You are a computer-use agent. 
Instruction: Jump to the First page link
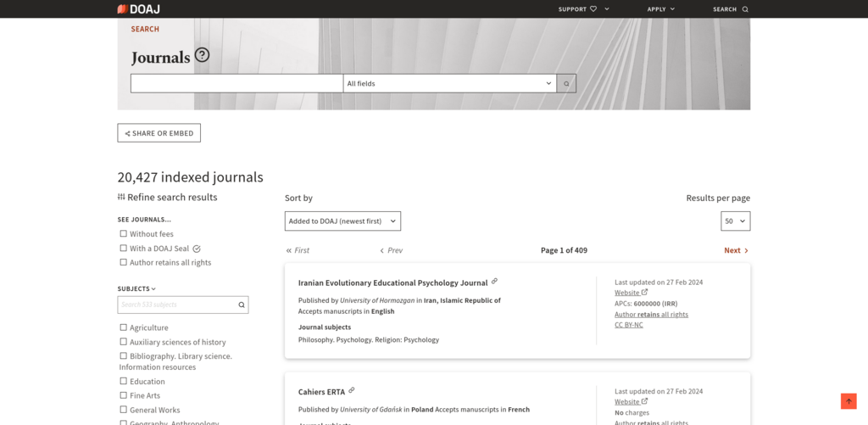[x=298, y=250]
